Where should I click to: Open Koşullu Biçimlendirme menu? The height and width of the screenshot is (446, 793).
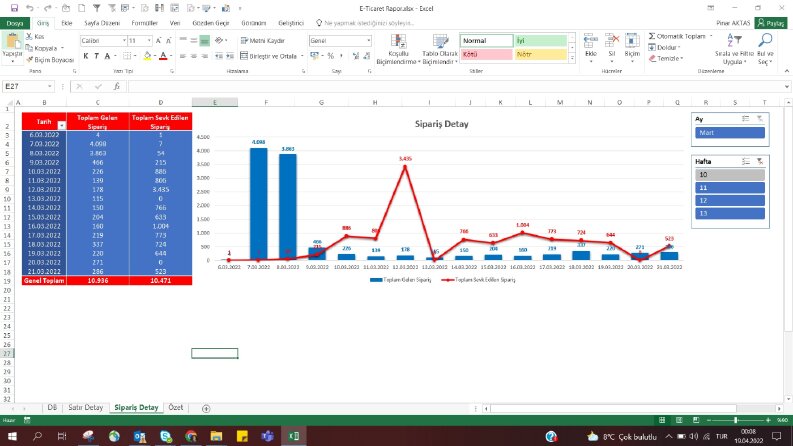point(398,49)
